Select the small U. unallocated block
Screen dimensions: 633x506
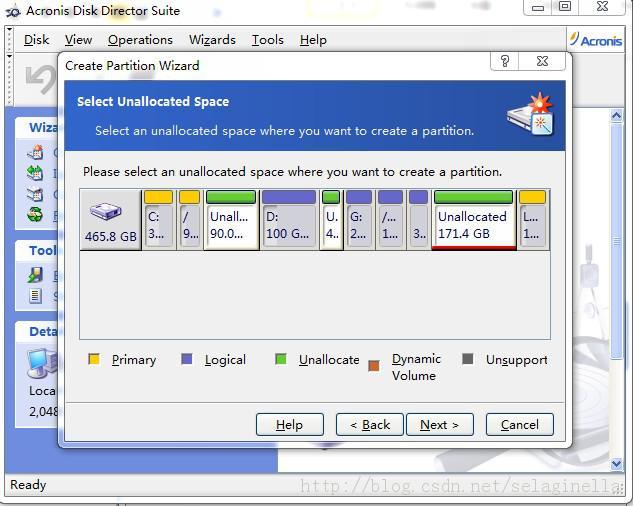[331, 219]
